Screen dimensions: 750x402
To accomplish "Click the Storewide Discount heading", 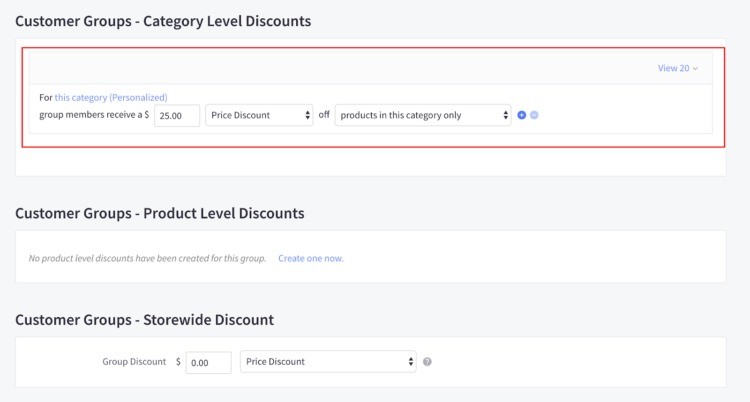I will pos(144,320).
